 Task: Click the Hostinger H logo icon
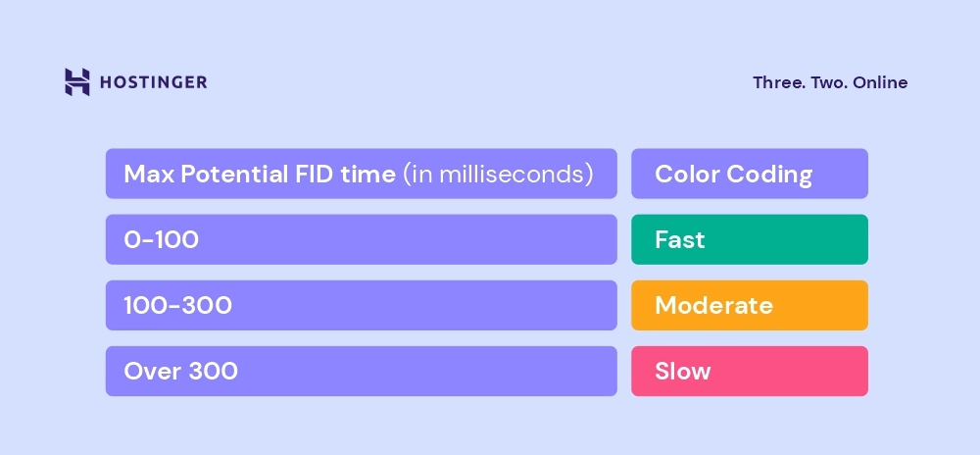(x=77, y=82)
